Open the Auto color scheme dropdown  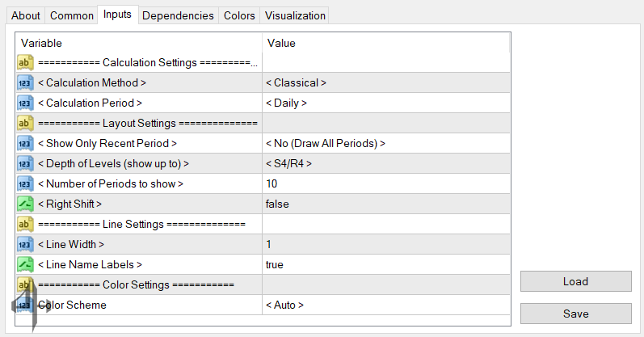385,305
